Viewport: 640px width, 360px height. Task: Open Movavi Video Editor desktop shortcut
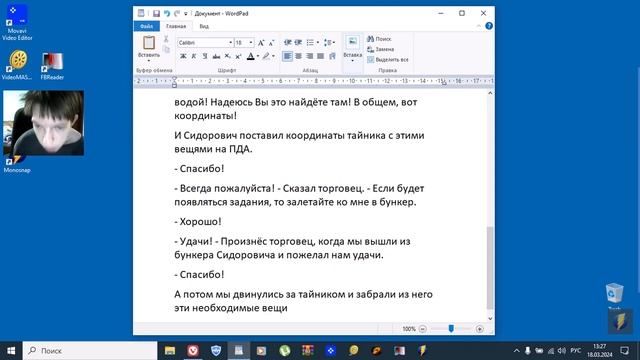pos(17,22)
